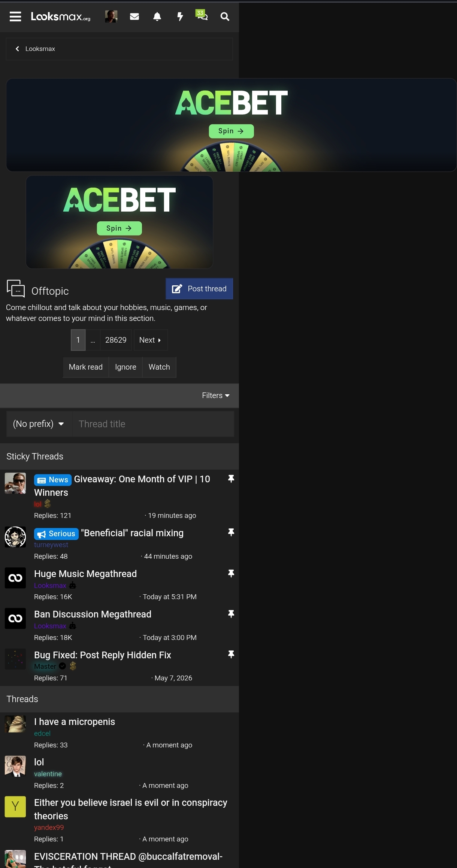457x868 pixels.
Task: Open turneywest user profile link
Action: [x=51, y=545]
